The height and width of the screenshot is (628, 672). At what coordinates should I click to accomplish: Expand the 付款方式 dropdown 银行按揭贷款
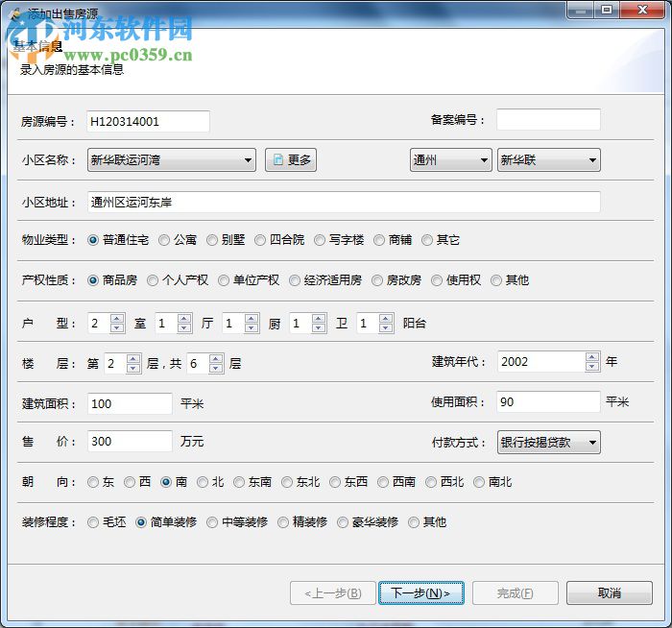click(548, 442)
